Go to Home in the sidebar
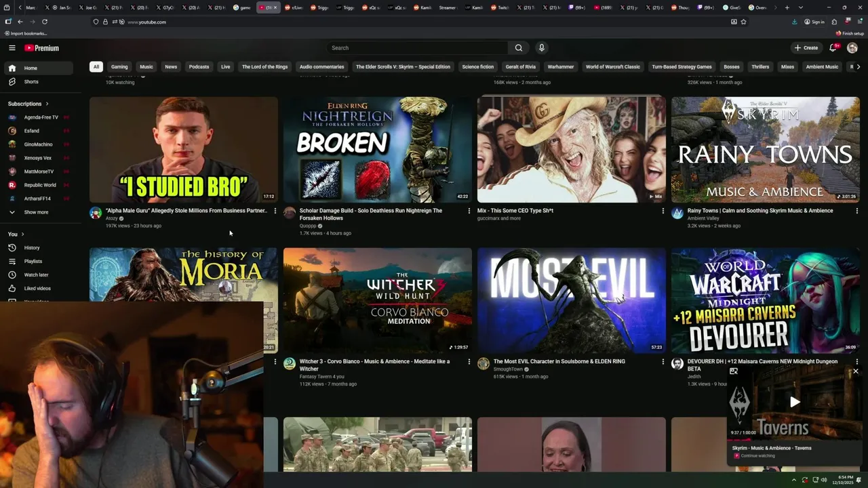This screenshot has height=488, width=868. [x=39, y=68]
